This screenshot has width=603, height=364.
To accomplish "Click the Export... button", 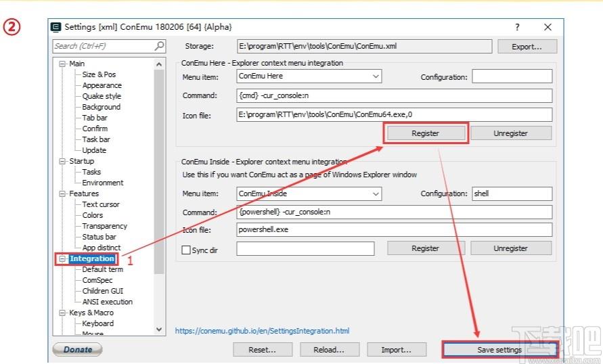I will point(527,47).
